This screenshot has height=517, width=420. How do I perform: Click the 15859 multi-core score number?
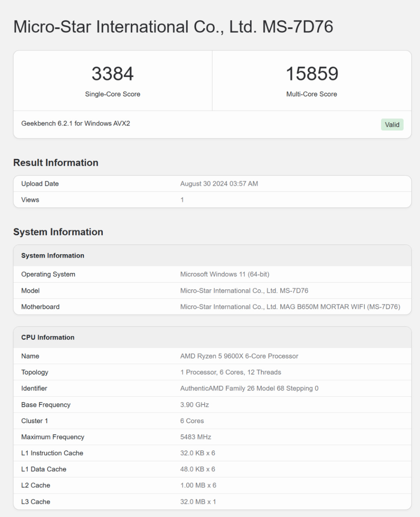(x=312, y=74)
